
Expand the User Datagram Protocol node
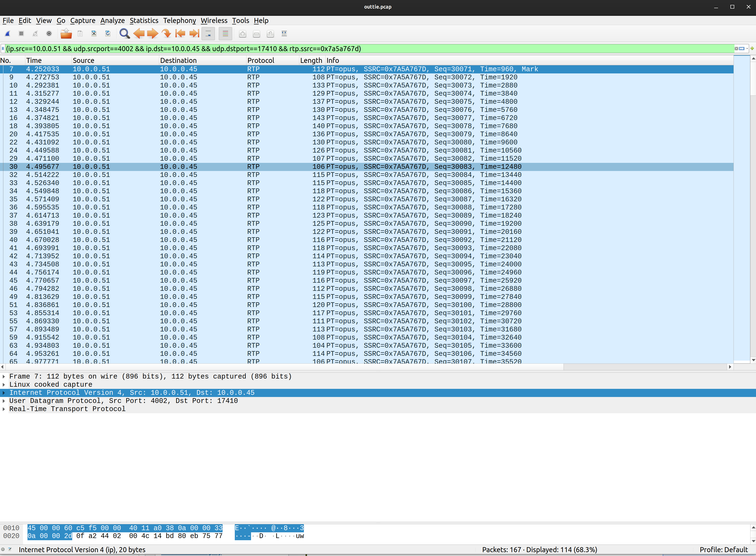[4, 401]
